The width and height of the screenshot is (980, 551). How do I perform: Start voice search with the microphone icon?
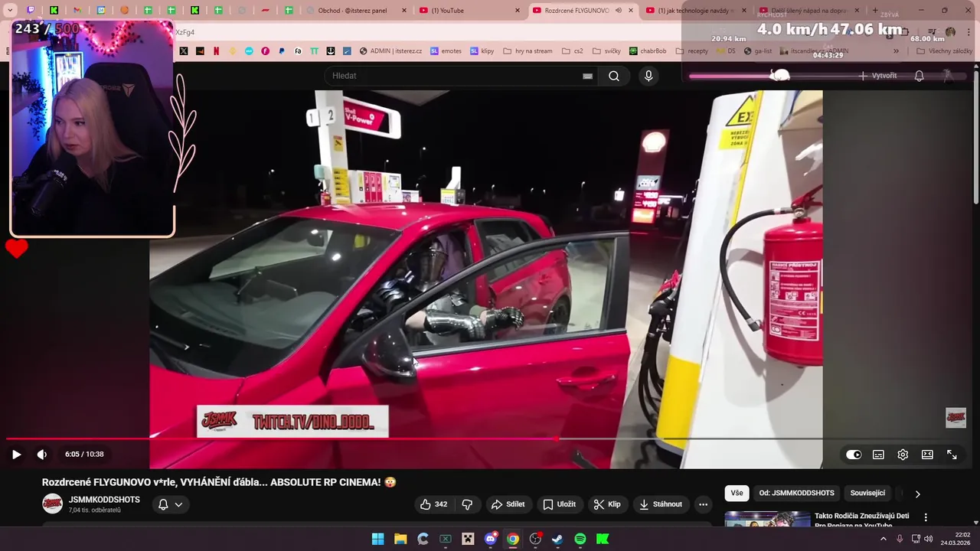click(648, 76)
